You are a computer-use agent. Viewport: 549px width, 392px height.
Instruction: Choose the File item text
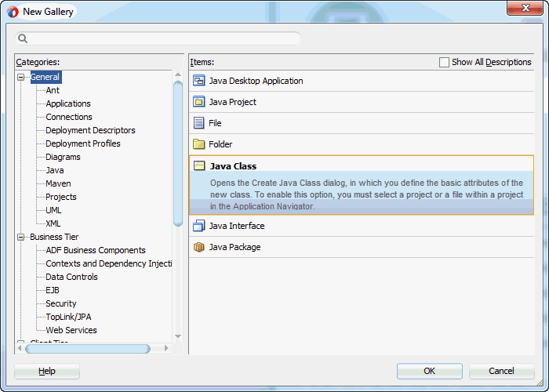[x=215, y=123]
